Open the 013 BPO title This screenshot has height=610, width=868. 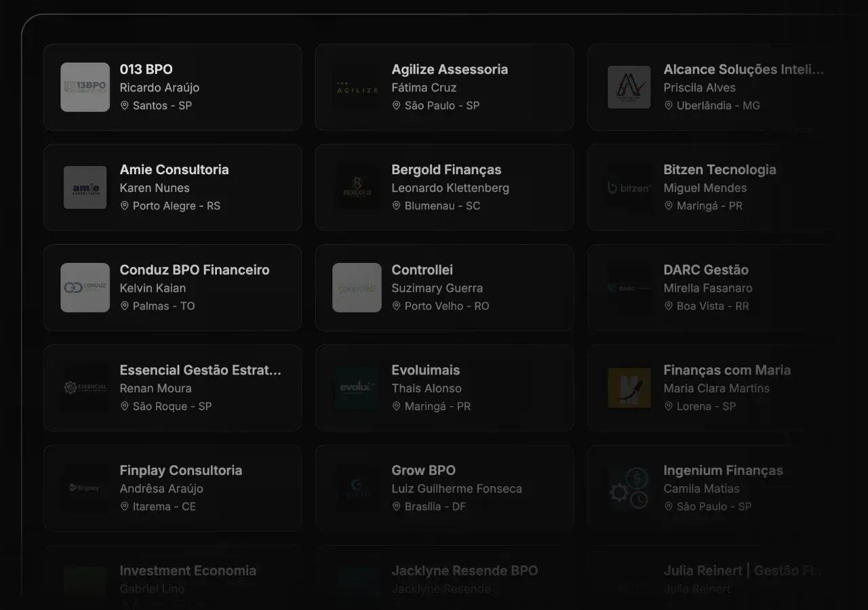coord(146,69)
